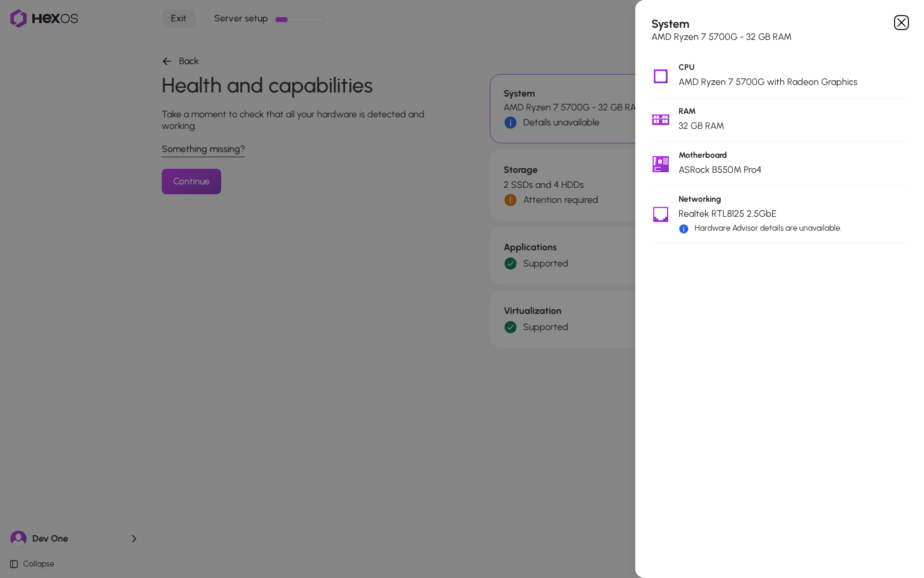Click the Networking ethernet port icon
The width and height of the screenshot is (924, 578).
(661, 214)
